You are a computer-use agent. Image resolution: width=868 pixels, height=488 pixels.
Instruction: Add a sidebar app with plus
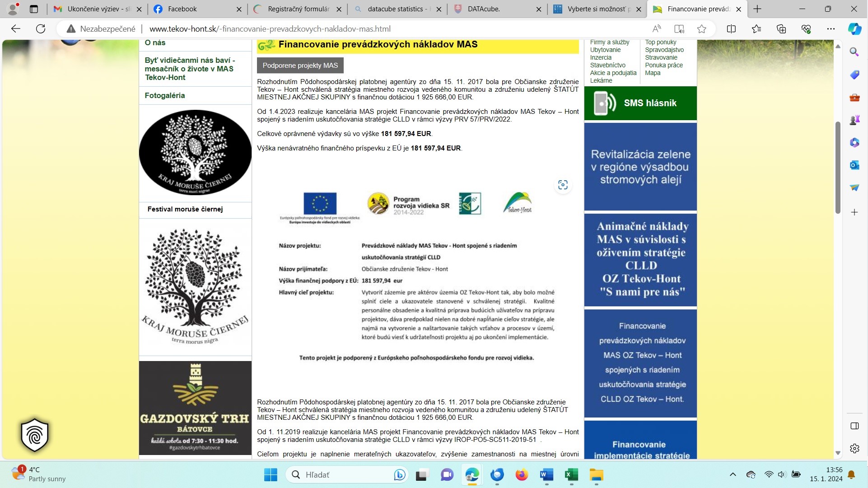[854, 212]
